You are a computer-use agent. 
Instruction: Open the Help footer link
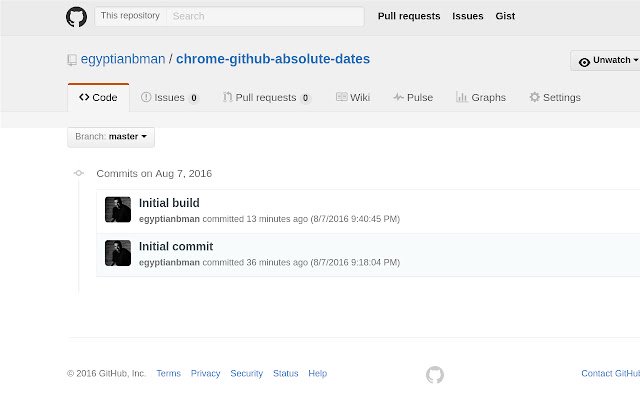tap(318, 373)
